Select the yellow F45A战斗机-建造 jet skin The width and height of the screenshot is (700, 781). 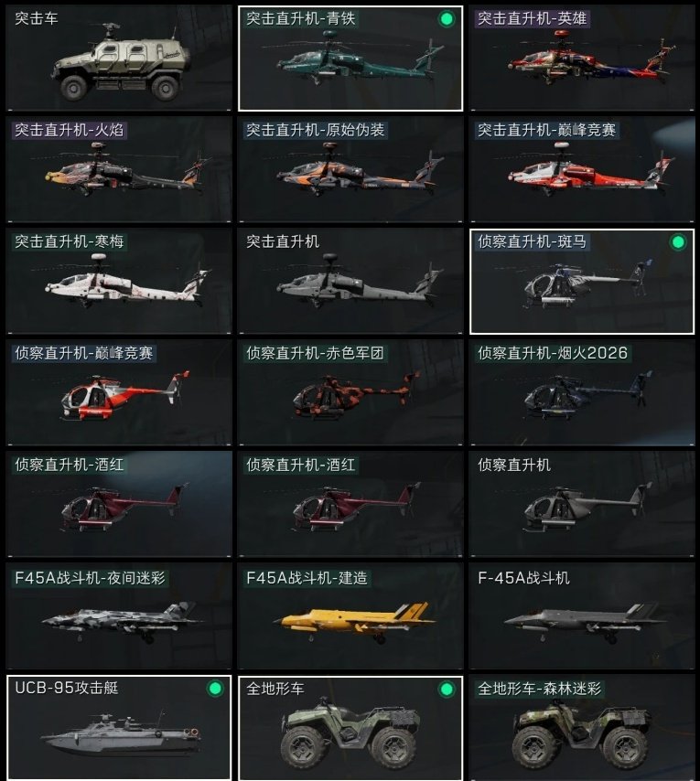coord(350,616)
